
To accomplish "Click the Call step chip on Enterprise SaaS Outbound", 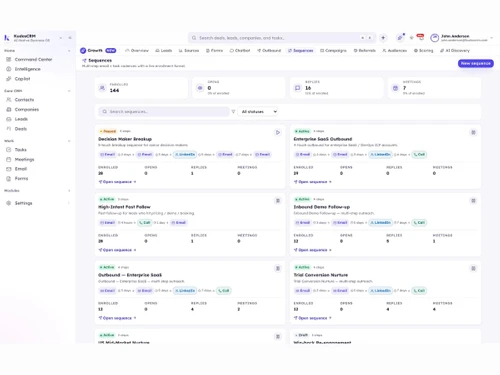I will (x=419, y=154).
